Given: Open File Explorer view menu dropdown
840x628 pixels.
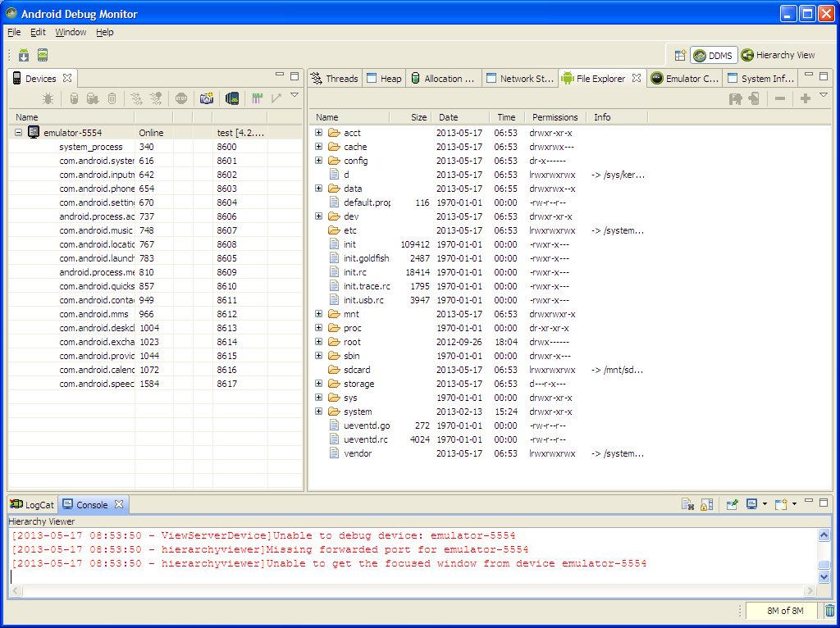Looking at the screenshot, I should (824, 95).
